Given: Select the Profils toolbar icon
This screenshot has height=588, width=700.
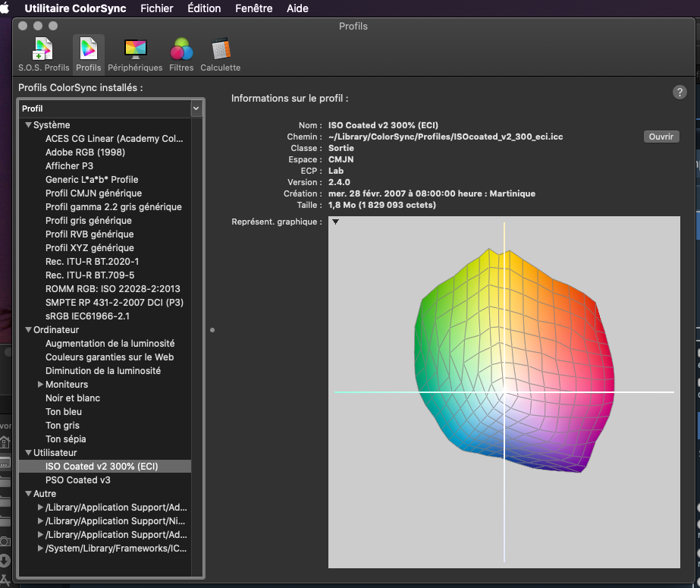Looking at the screenshot, I should (x=89, y=55).
